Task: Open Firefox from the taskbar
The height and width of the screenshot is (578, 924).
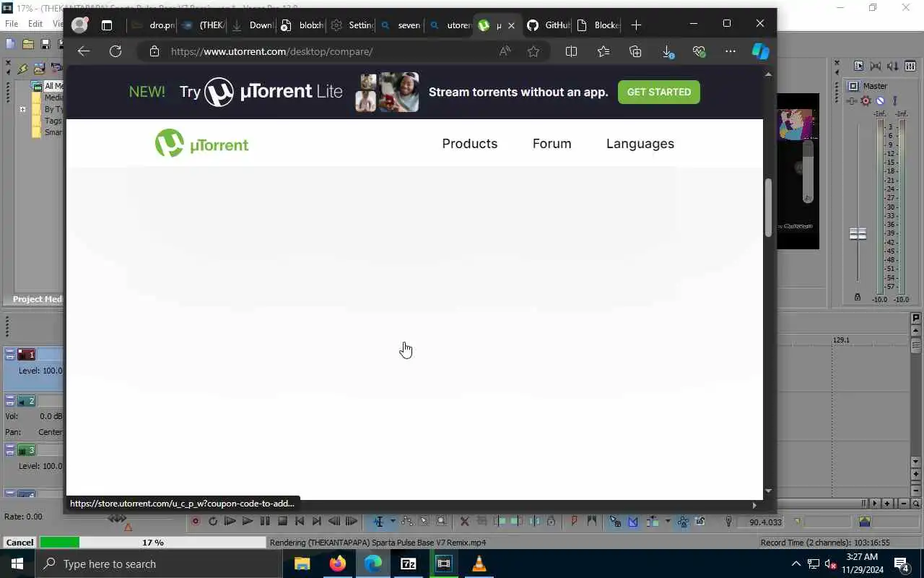Action: tap(338, 564)
